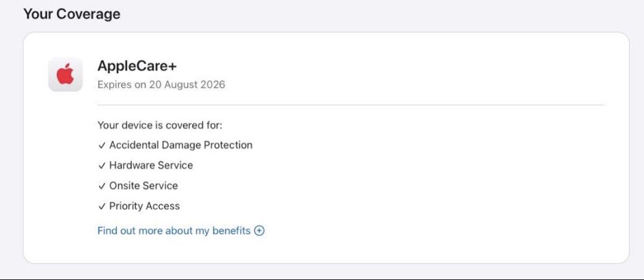Viewport: 644px width, 280px height.
Task: Select the Priority Access coverage item
Action: point(144,206)
